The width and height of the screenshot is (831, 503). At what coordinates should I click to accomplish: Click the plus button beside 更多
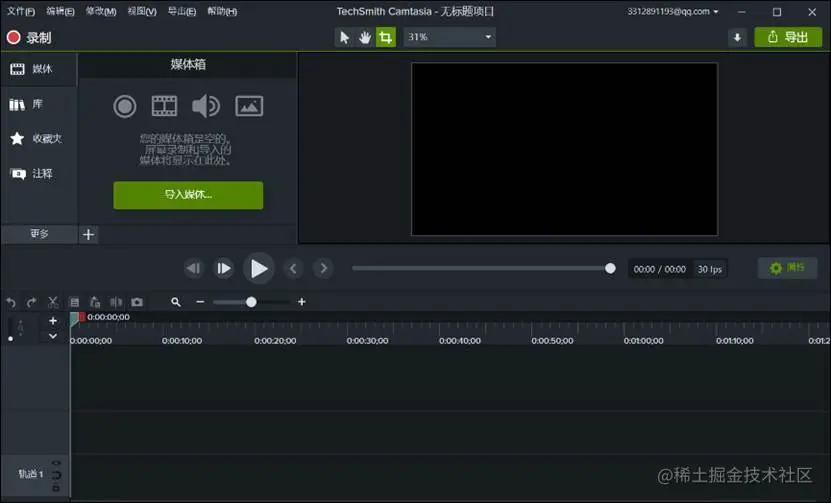point(89,234)
